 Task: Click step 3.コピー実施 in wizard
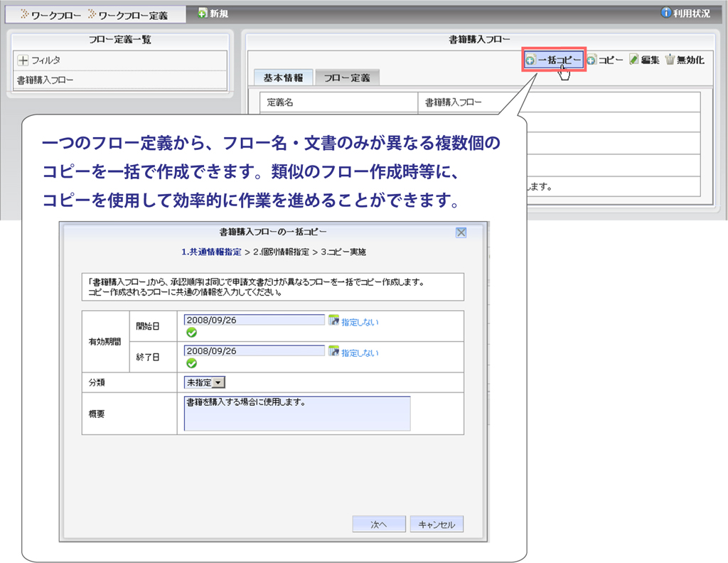click(x=343, y=252)
